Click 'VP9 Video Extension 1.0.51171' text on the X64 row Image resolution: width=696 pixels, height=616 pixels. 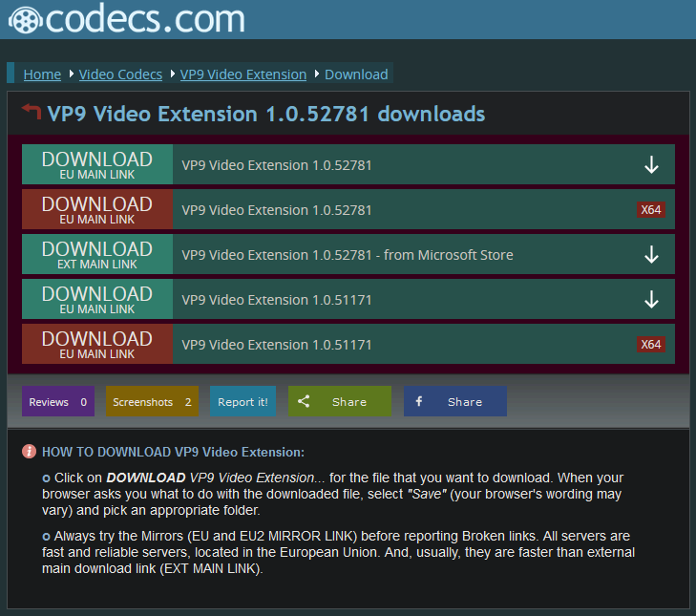click(x=277, y=345)
